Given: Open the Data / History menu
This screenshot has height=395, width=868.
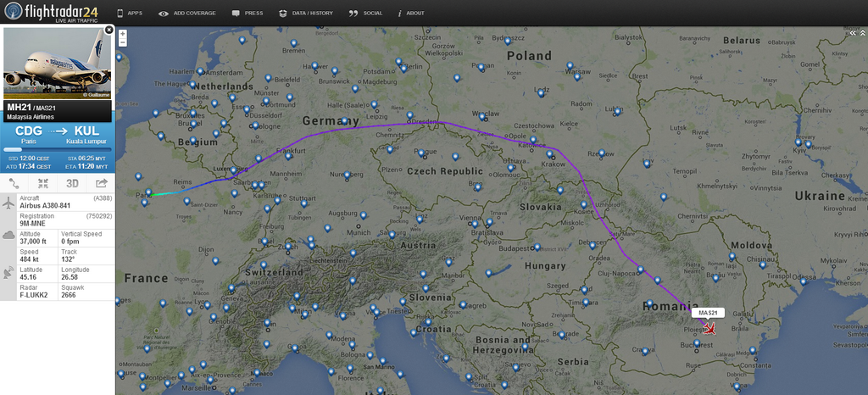Looking at the screenshot, I should pos(306,14).
